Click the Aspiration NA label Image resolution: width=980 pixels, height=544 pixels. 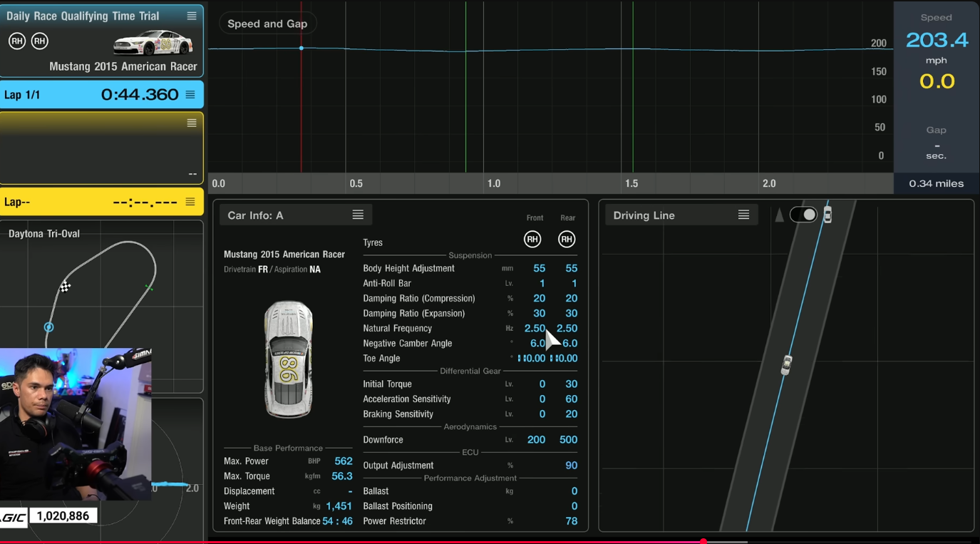coord(297,270)
